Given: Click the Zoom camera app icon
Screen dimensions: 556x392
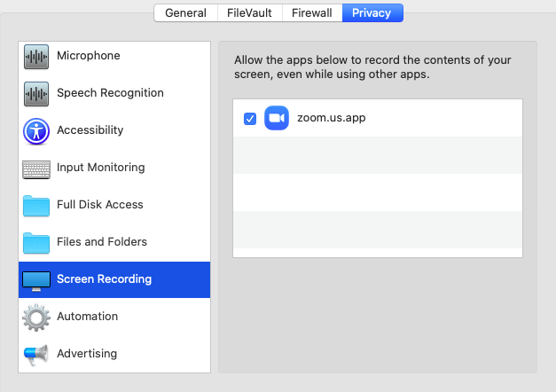Looking at the screenshot, I should (277, 118).
